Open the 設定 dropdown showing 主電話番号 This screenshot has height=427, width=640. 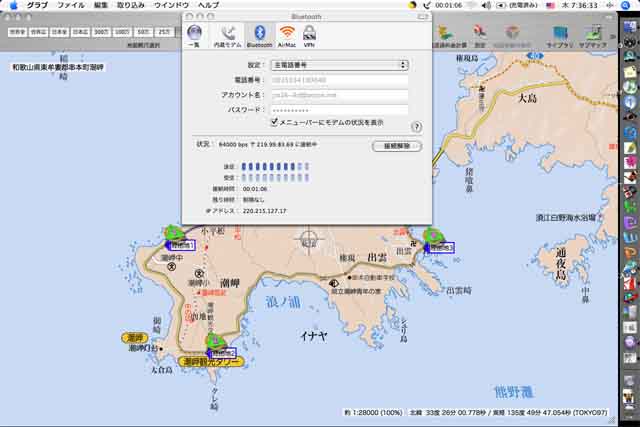[340, 65]
